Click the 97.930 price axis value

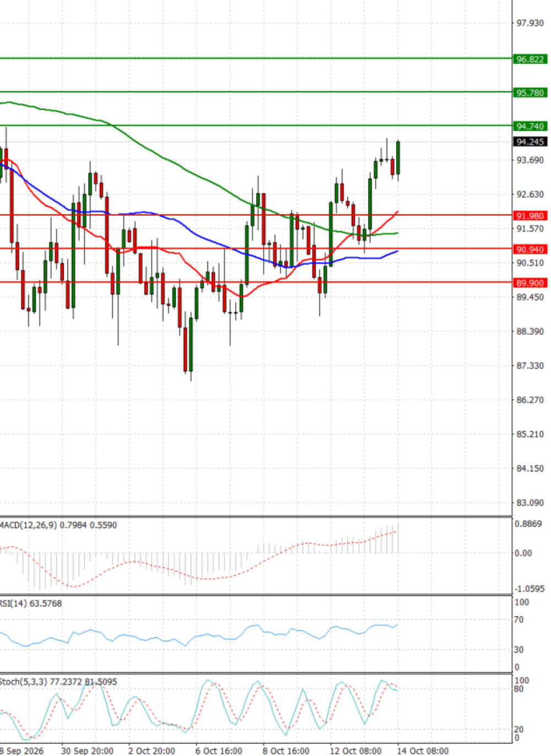coord(530,23)
